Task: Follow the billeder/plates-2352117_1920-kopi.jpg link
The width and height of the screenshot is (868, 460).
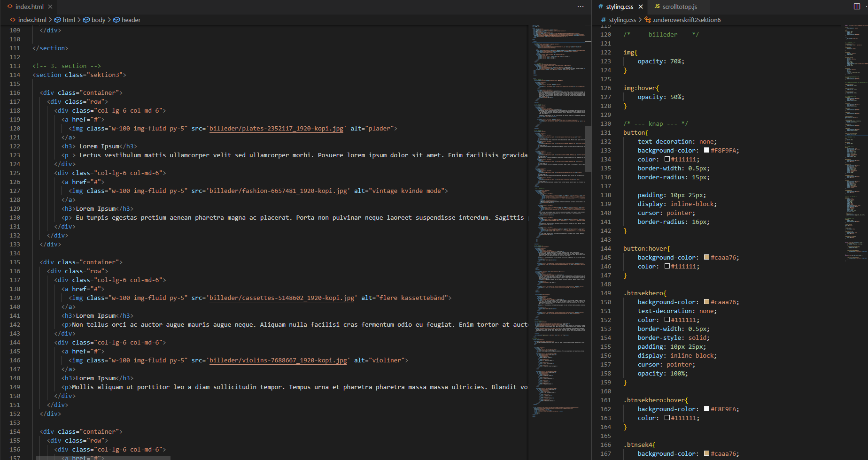Action: click(276, 129)
